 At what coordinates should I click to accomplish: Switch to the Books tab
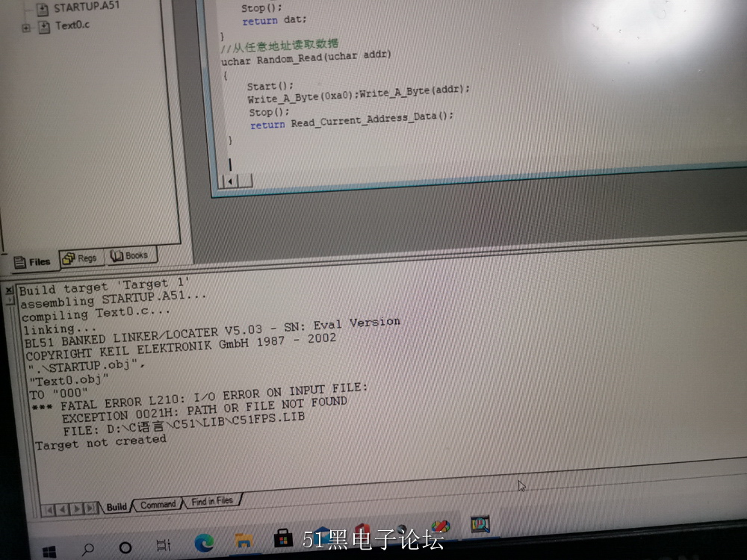(129, 255)
